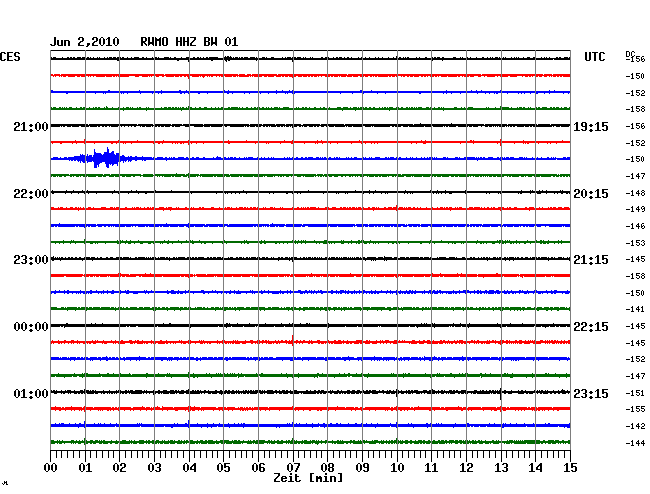Click the "20:15" UTC time label
Viewport: 650px width, 494px height.
coord(591,194)
